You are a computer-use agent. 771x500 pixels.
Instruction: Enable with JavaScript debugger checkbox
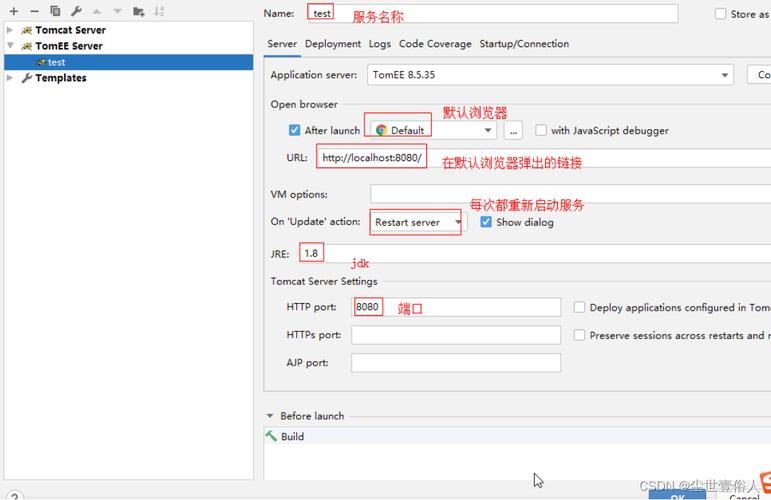click(541, 130)
